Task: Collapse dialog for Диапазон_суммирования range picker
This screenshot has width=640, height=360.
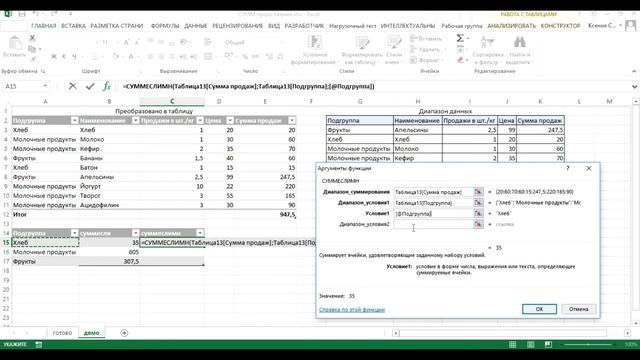Action: pos(478,192)
